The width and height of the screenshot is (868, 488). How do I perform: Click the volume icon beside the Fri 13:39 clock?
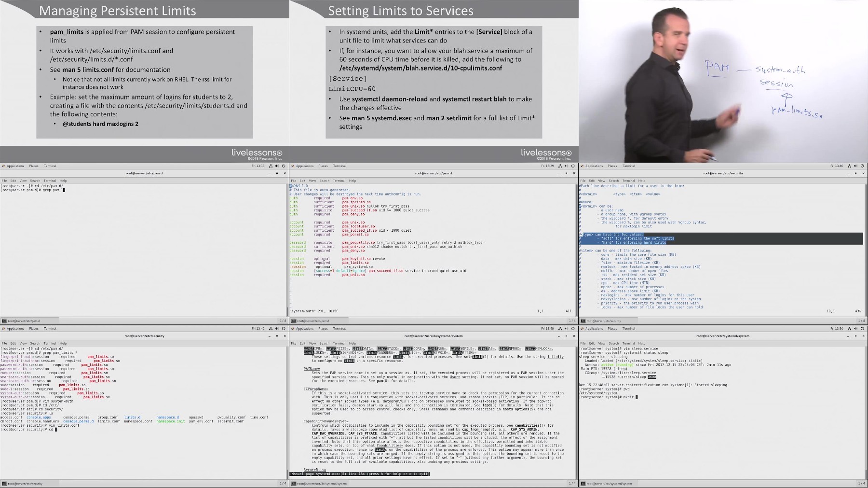[x=567, y=166]
